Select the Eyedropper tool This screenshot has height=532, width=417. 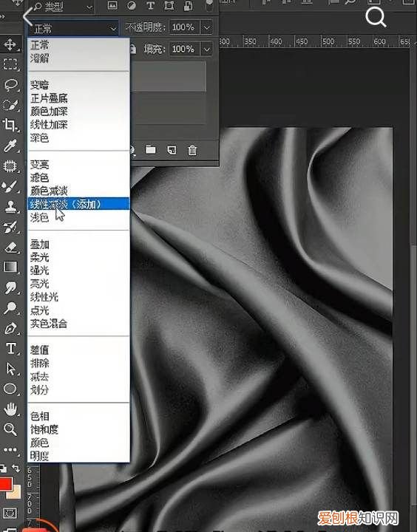coord(10,146)
